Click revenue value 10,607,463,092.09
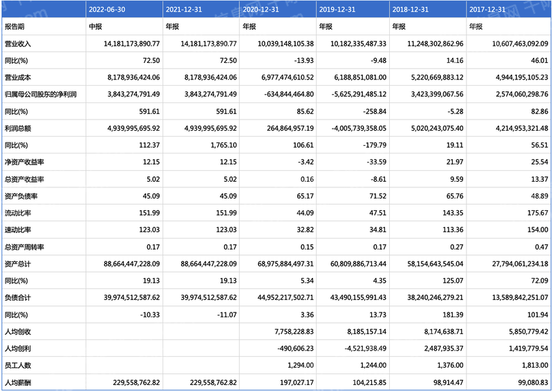 (521, 44)
